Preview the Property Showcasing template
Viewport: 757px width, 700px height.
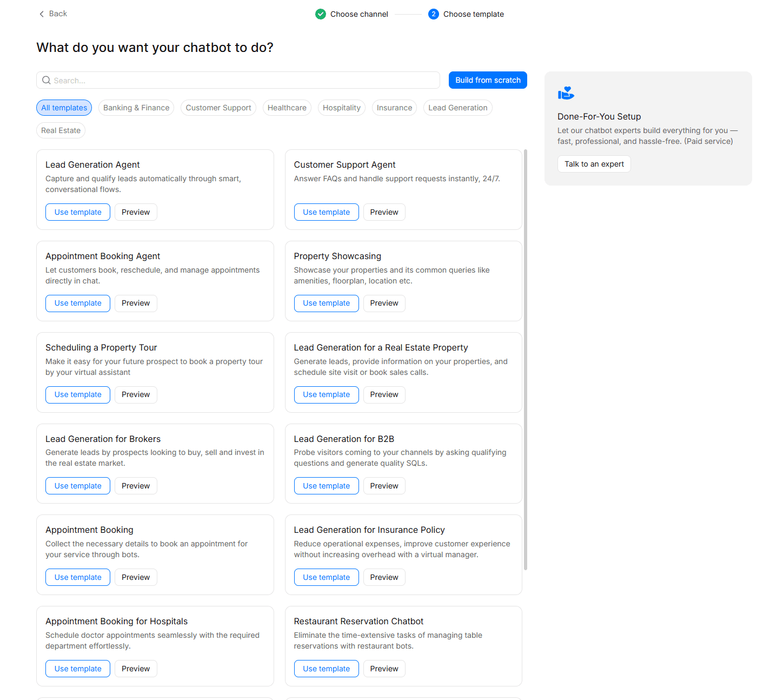pyautogui.click(x=384, y=303)
